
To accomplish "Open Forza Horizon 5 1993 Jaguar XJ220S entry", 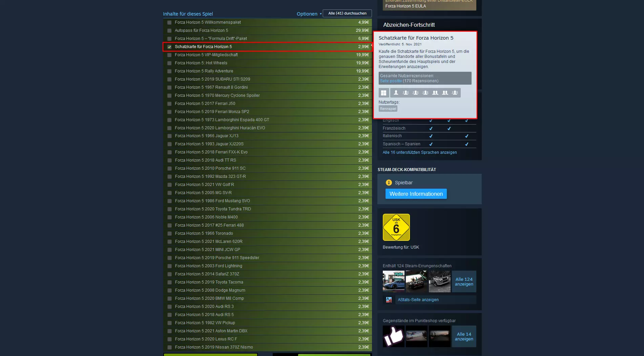I will click(268, 144).
